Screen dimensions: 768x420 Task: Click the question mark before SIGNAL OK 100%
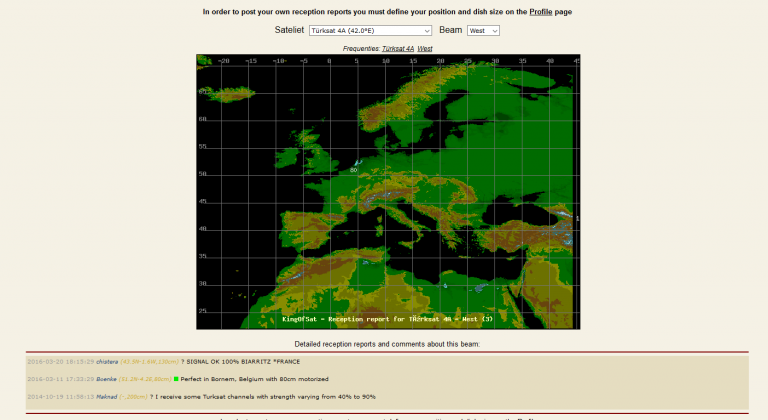point(183,361)
